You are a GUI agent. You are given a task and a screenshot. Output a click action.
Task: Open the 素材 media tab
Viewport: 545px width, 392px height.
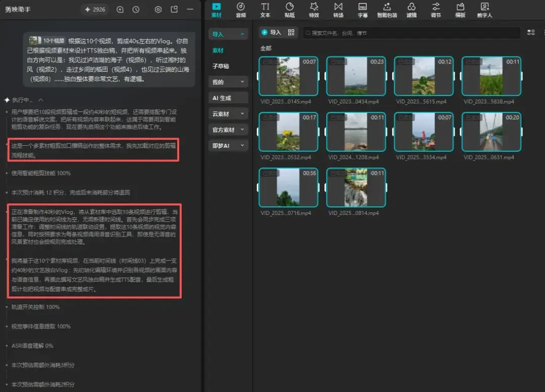tap(216, 10)
